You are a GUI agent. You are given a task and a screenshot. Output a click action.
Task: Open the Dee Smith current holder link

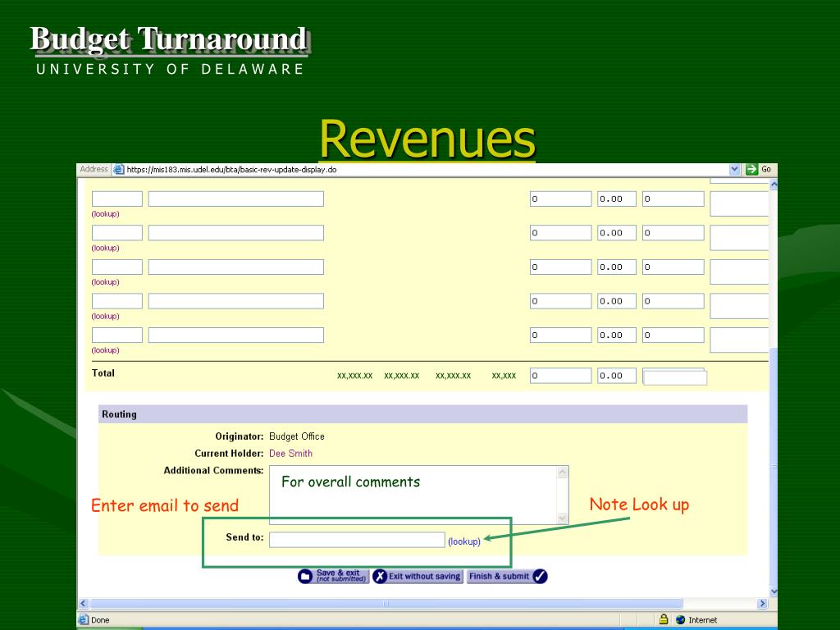(x=290, y=453)
